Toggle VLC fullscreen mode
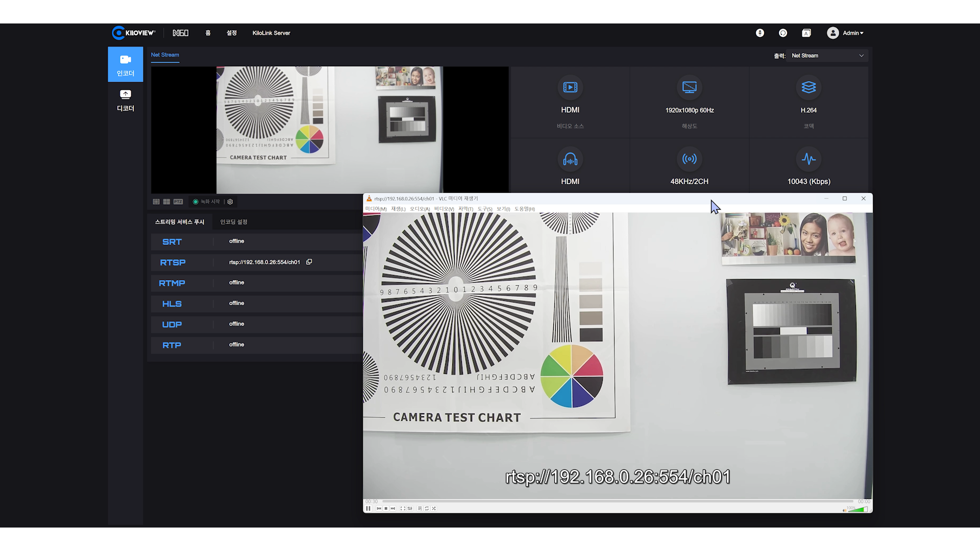980x551 pixels. tap(403, 508)
